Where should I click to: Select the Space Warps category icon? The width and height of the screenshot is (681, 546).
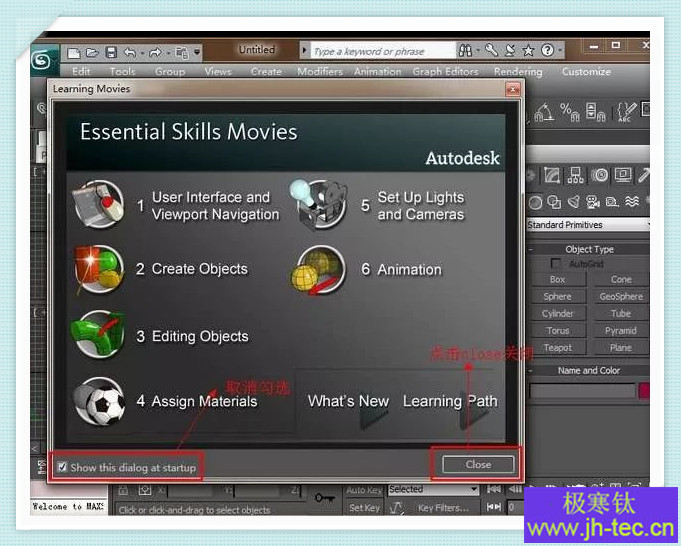click(x=632, y=202)
